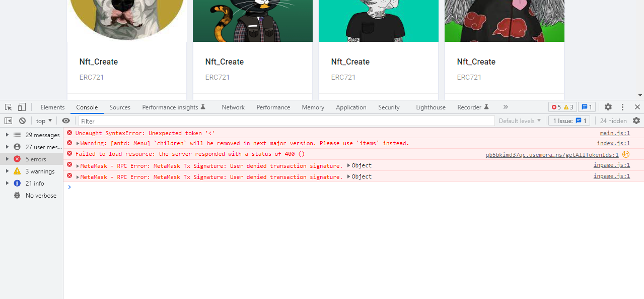Click the page scrollbar down arrow

pyautogui.click(x=640, y=95)
